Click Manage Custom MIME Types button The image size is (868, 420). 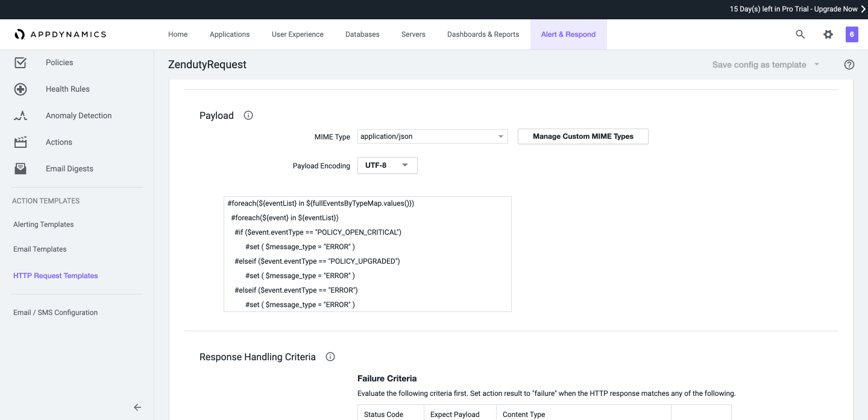[x=583, y=136]
